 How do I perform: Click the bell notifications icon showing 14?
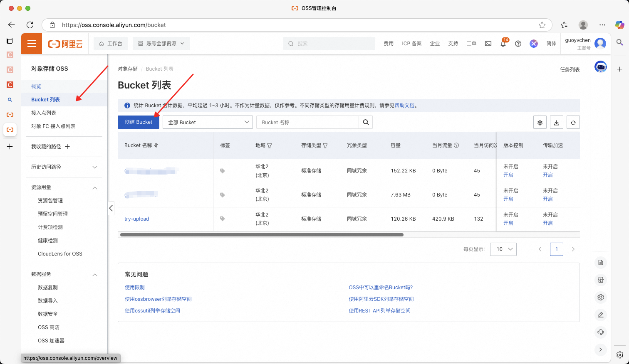click(x=503, y=43)
